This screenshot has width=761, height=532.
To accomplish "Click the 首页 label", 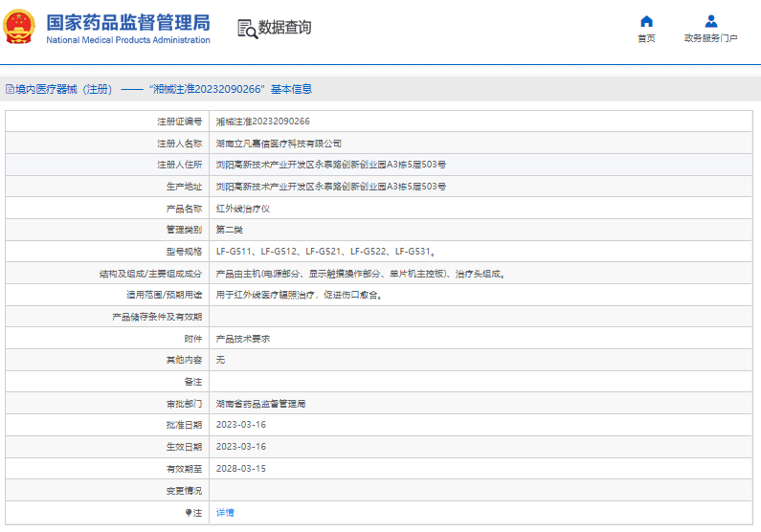I will tap(646, 38).
